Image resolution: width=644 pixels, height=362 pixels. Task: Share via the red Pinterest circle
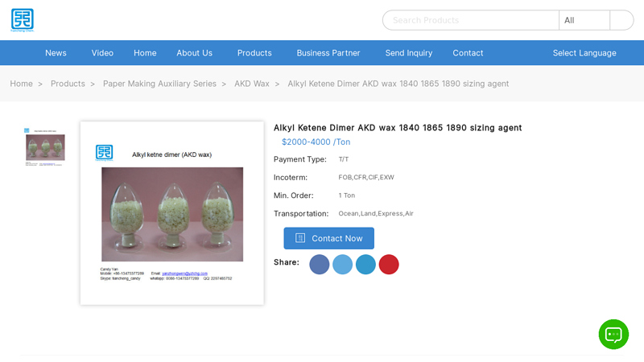[x=389, y=265]
